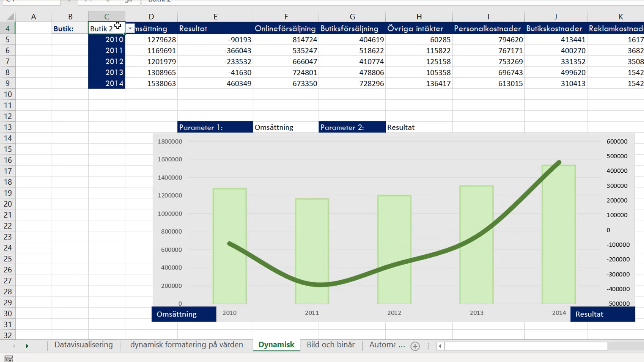Image resolution: width=644 pixels, height=362 pixels.
Task: Click the horizontal scrollbar left arrow
Action: (x=440, y=346)
